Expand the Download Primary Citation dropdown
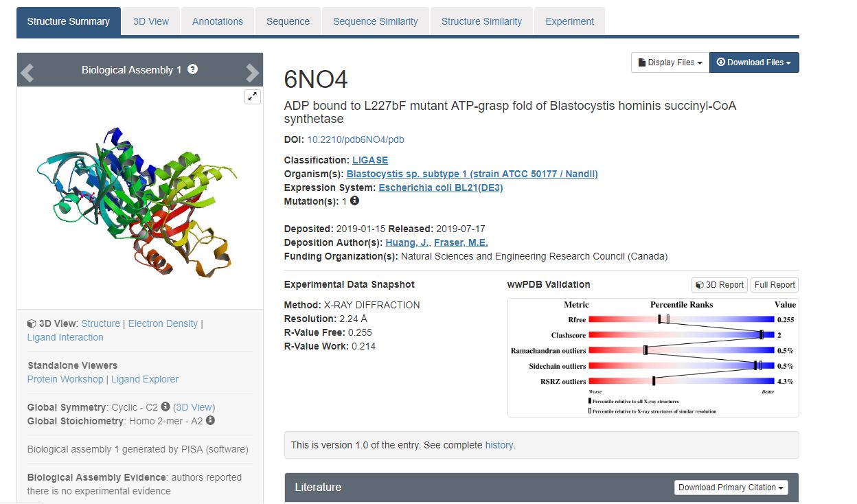This screenshot has height=504, width=857. (x=731, y=488)
